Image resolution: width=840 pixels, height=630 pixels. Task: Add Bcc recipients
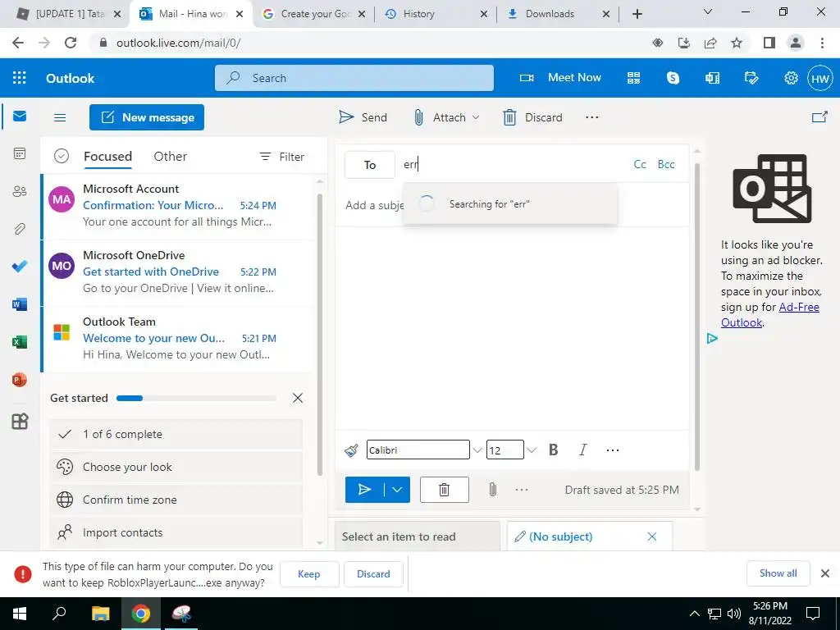click(x=666, y=164)
